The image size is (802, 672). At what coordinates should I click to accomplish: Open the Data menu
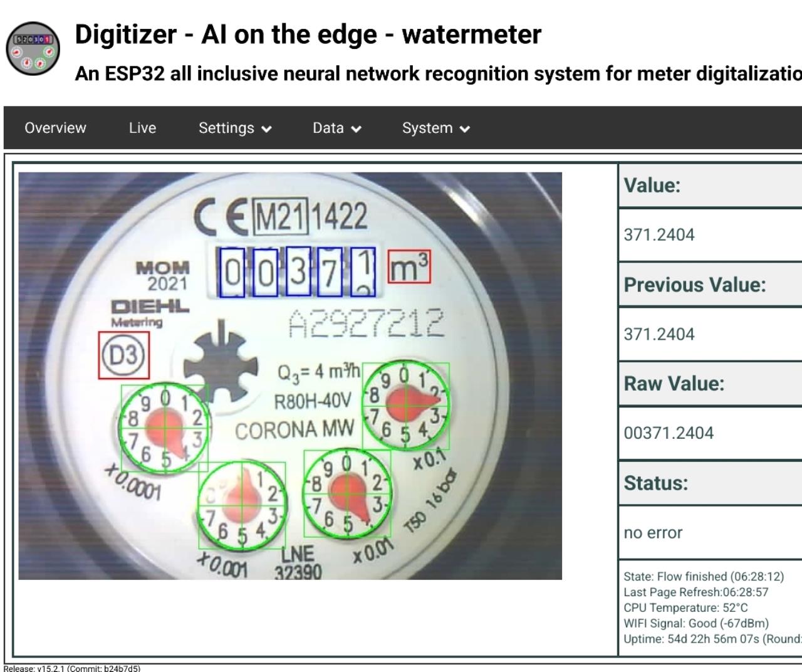337,128
